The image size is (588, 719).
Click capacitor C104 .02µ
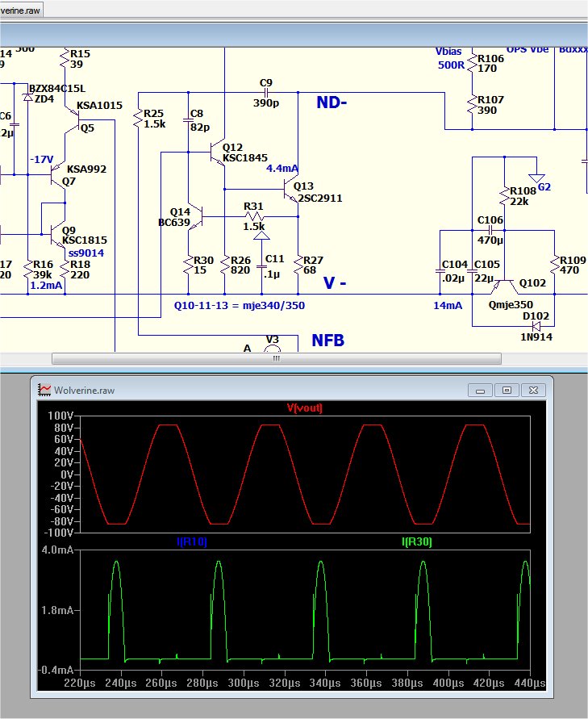pyautogui.click(x=440, y=271)
